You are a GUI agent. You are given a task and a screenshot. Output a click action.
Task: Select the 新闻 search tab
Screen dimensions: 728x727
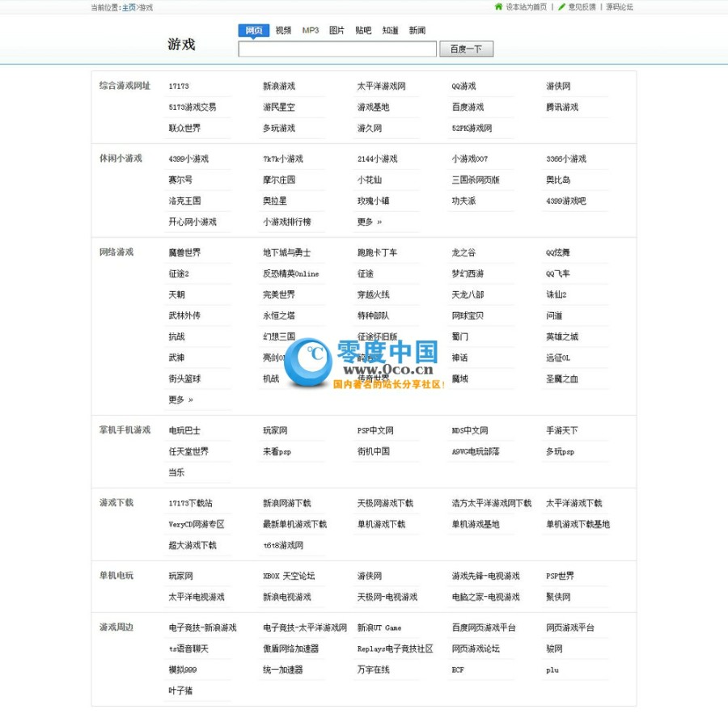tap(417, 30)
